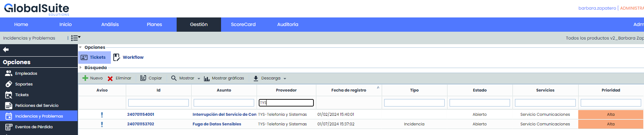Open the ScoreCard menu

[243, 24]
